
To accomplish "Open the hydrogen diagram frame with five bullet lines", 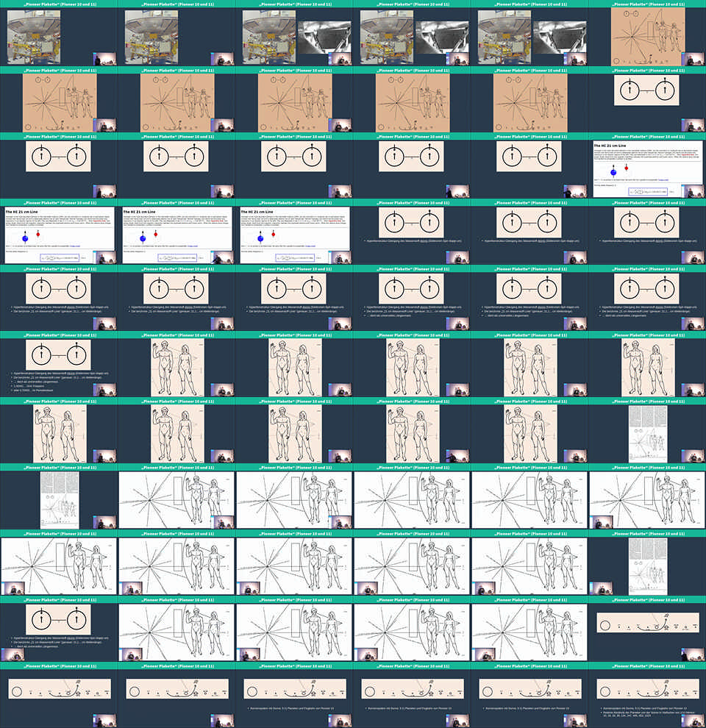I will [x=59, y=364].
